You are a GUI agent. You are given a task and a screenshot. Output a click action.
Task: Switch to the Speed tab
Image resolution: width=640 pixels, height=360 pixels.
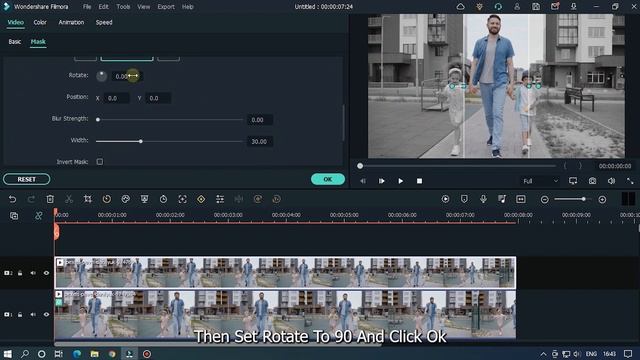[x=104, y=22]
